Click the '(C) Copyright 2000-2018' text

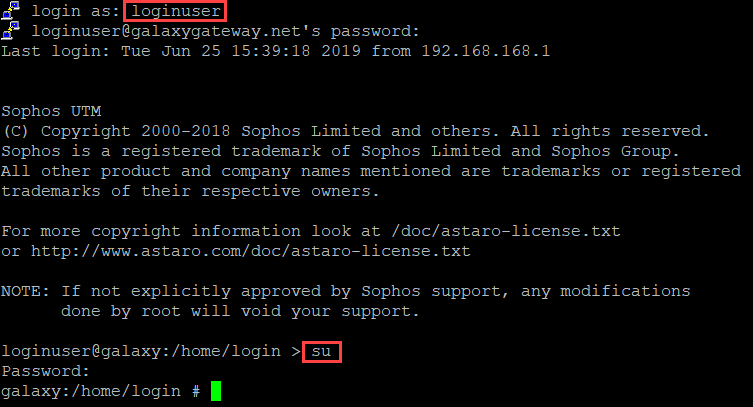[x=116, y=131]
